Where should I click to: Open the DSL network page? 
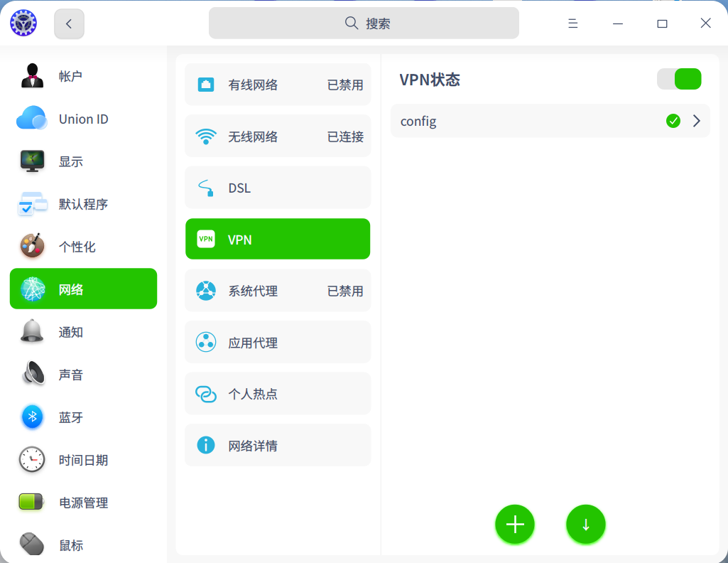(x=278, y=188)
